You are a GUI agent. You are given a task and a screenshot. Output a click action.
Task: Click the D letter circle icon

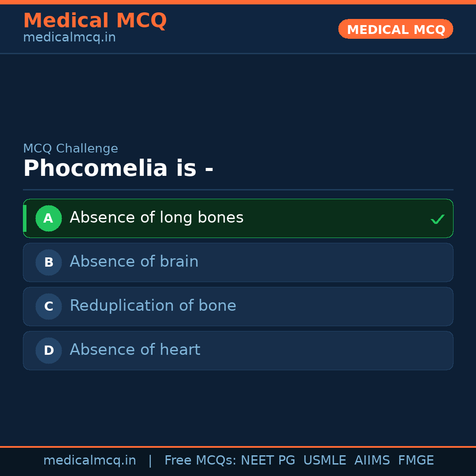point(48,350)
